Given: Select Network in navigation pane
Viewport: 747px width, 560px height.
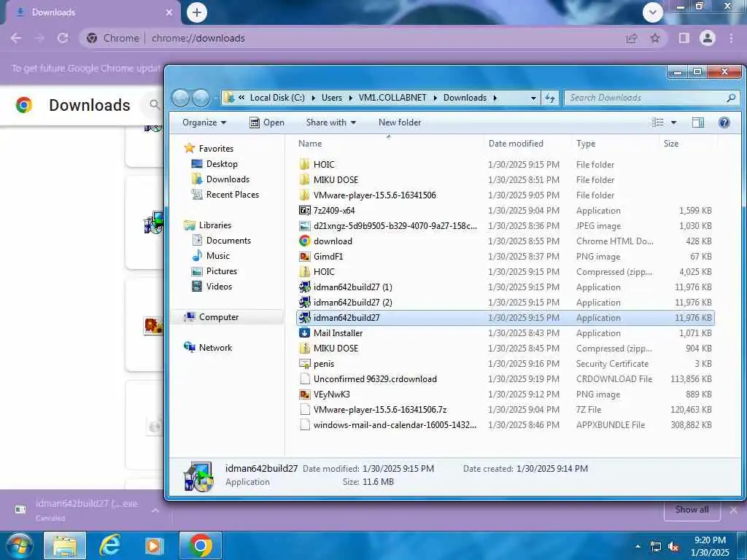Looking at the screenshot, I should point(208,348).
